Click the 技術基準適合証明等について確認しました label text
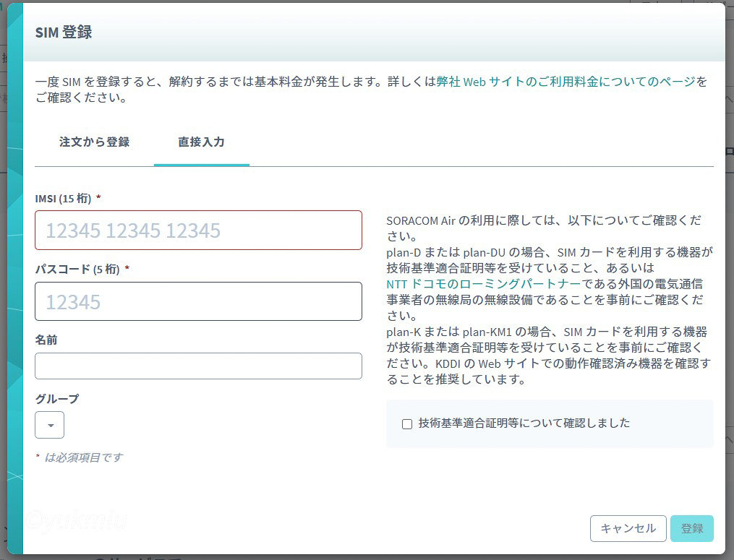This screenshot has height=560, width=734. click(524, 423)
